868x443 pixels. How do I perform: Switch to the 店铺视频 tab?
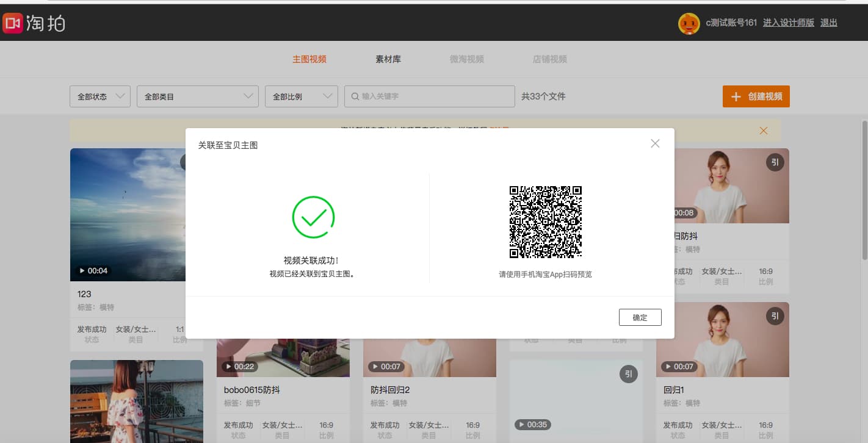(550, 59)
